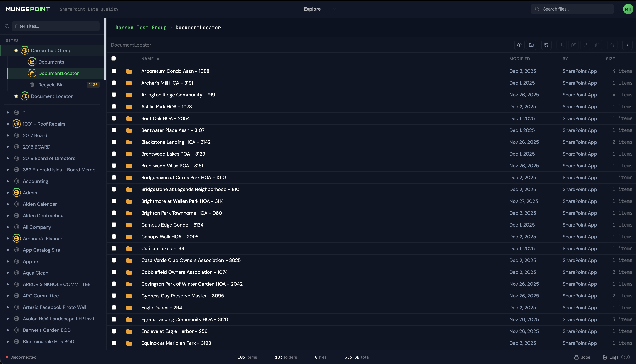Click the globe icon of Darren Test Group
Screen dimensions: 636x364
coord(25,50)
